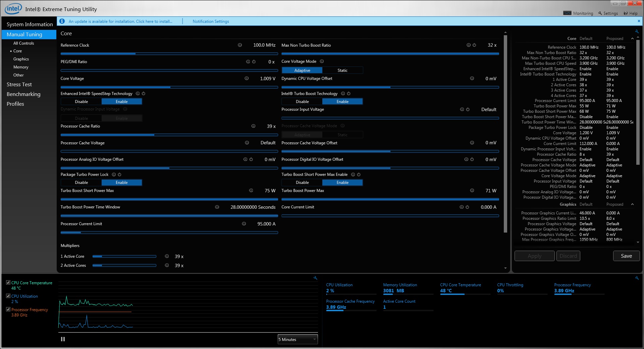
Task: Open Benchmarking section
Action: (23, 94)
